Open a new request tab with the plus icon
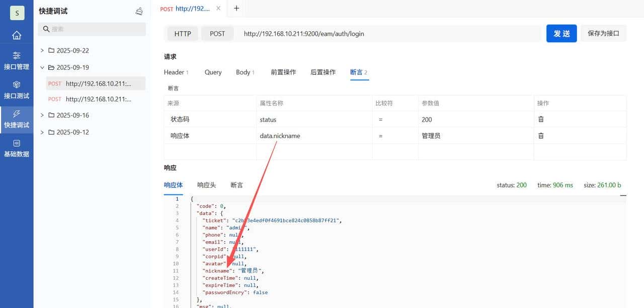Image resolution: width=644 pixels, height=308 pixels. pyautogui.click(x=236, y=8)
